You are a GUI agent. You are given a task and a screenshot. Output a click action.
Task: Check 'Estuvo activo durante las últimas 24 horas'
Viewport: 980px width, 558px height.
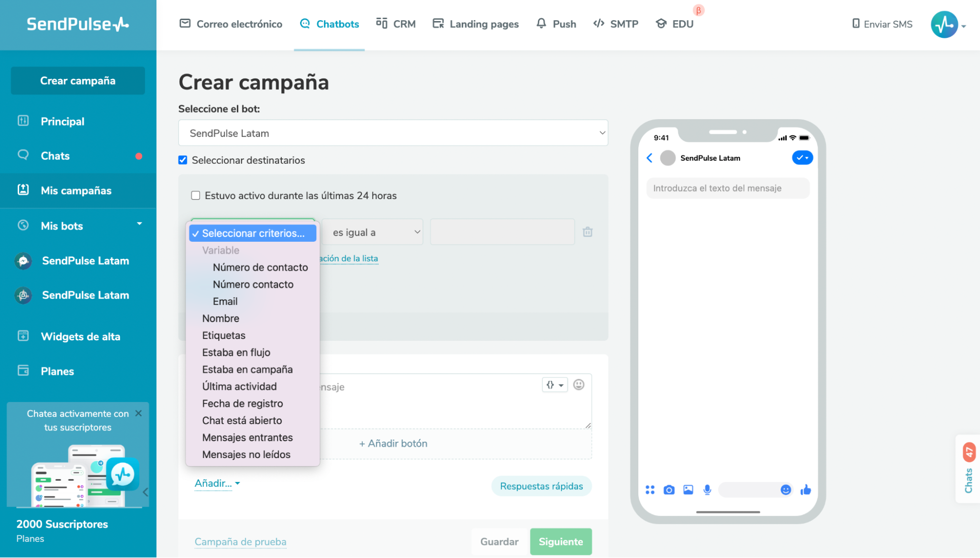click(x=196, y=196)
